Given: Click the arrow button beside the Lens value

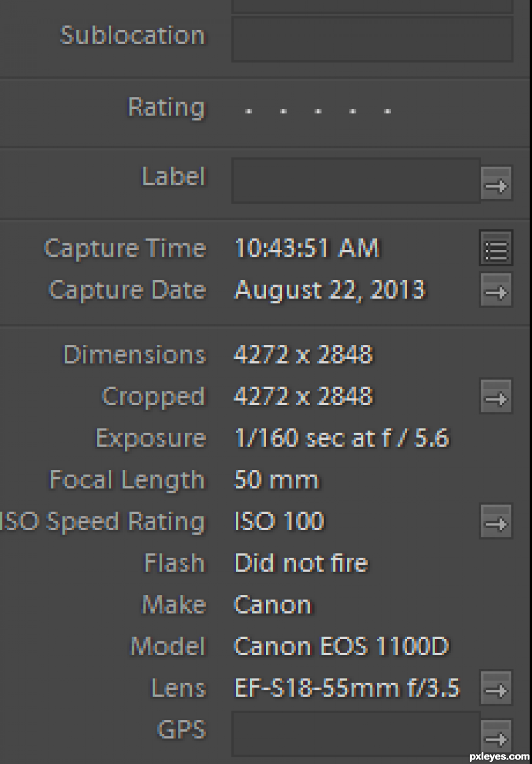Looking at the screenshot, I should [496, 689].
